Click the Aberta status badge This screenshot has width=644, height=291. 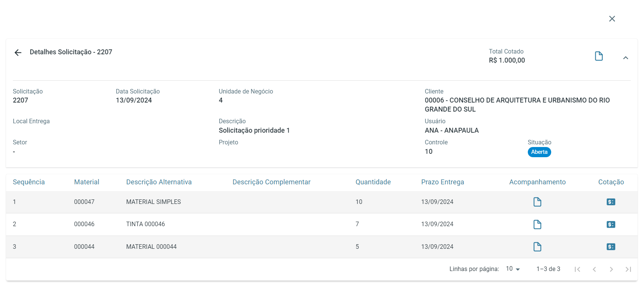coord(539,152)
